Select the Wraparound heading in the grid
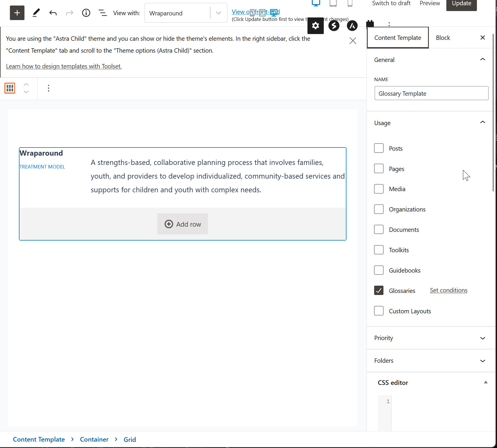The image size is (497, 448). click(x=41, y=153)
